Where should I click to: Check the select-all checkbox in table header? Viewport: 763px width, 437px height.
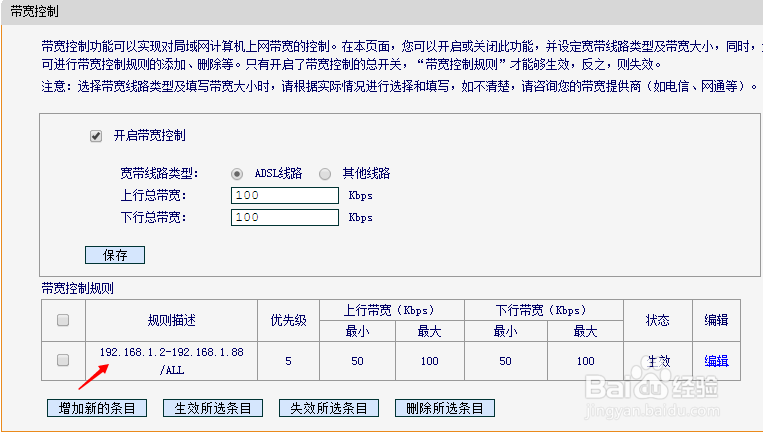[x=63, y=320]
